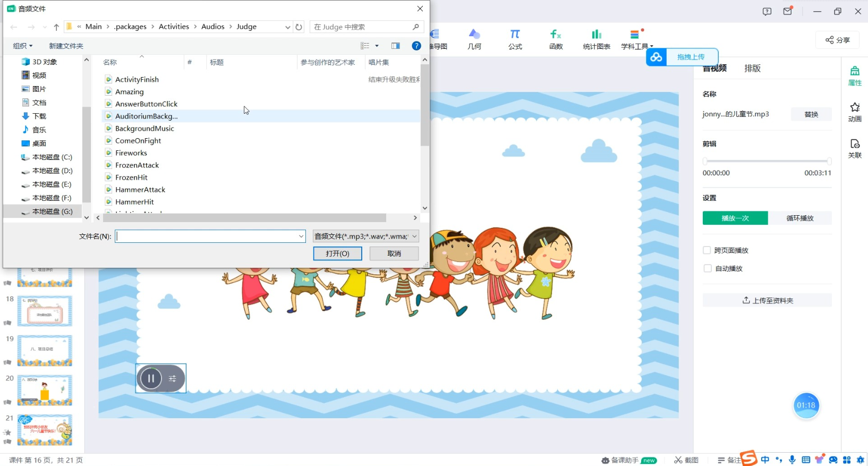Open the help feedback icon in title bar

(x=767, y=11)
